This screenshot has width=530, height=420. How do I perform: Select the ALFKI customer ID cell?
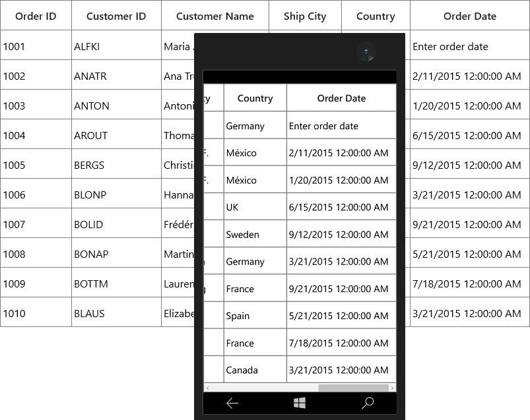tap(116, 45)
